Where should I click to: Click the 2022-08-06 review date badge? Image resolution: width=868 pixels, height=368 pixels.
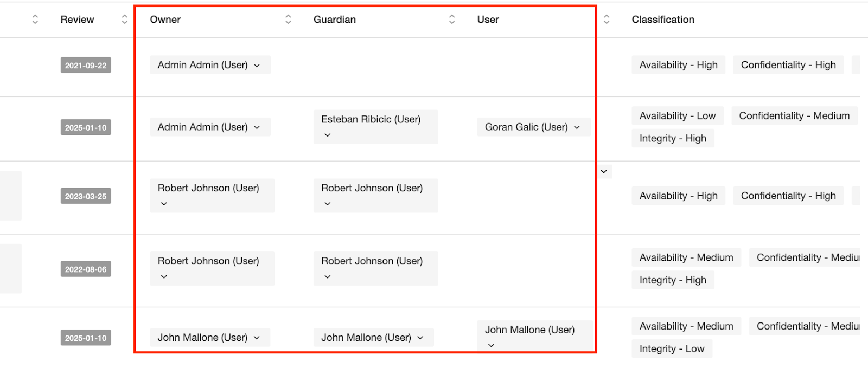(x=86, y=269)
